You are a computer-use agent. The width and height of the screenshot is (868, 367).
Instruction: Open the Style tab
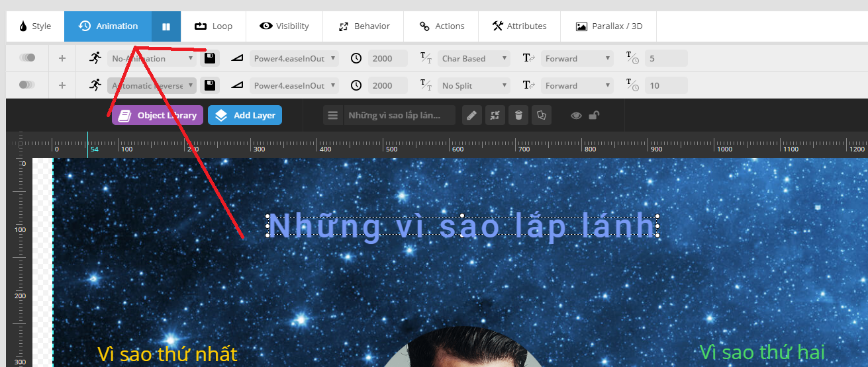35,26
